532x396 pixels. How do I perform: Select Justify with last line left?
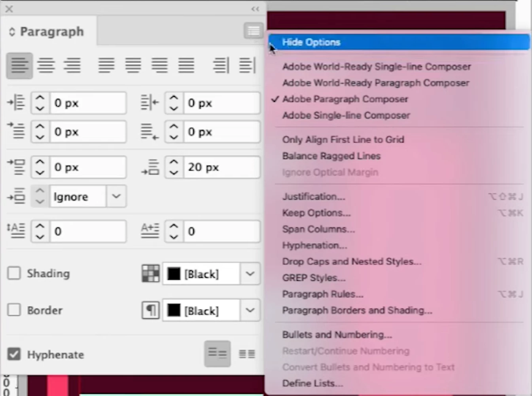coord(106,65)
